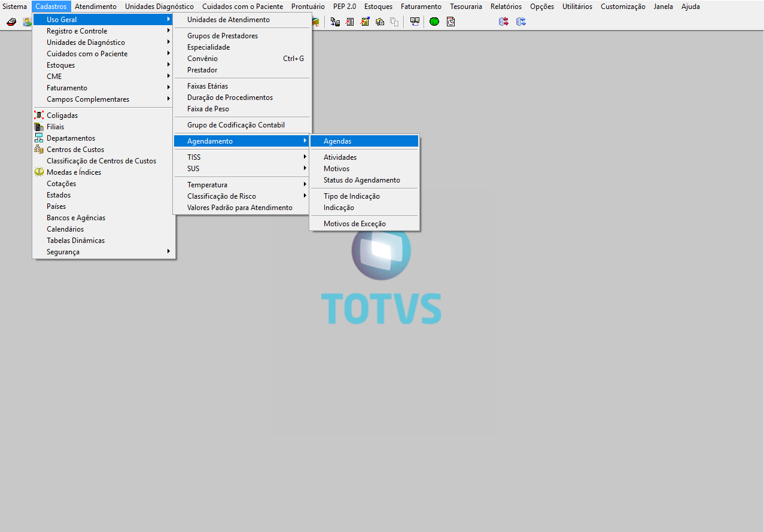Expand the Classificação de Risco submenu

(x=242, y=196)
